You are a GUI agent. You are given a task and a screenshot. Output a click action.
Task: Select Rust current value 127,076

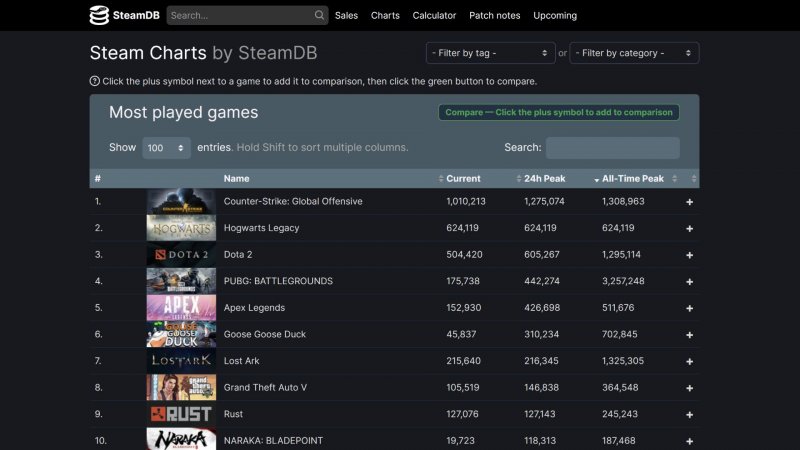(462, 414)
